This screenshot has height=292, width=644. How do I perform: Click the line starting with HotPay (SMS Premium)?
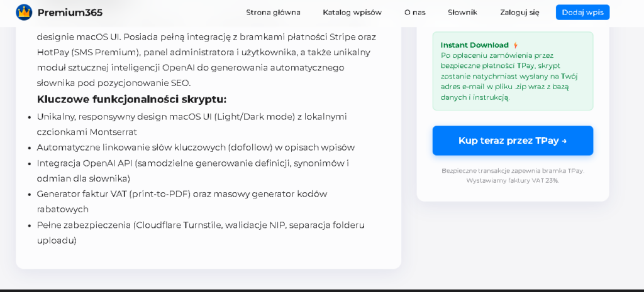click(x=204, y=53)
